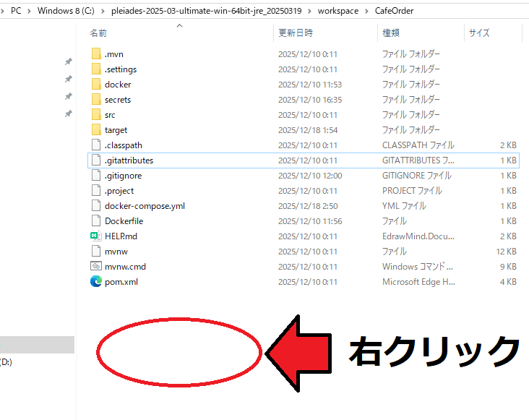Expand the chevron after workspace in address bar
The height and width of the screenshot is (420, 529).
[367, 11]
